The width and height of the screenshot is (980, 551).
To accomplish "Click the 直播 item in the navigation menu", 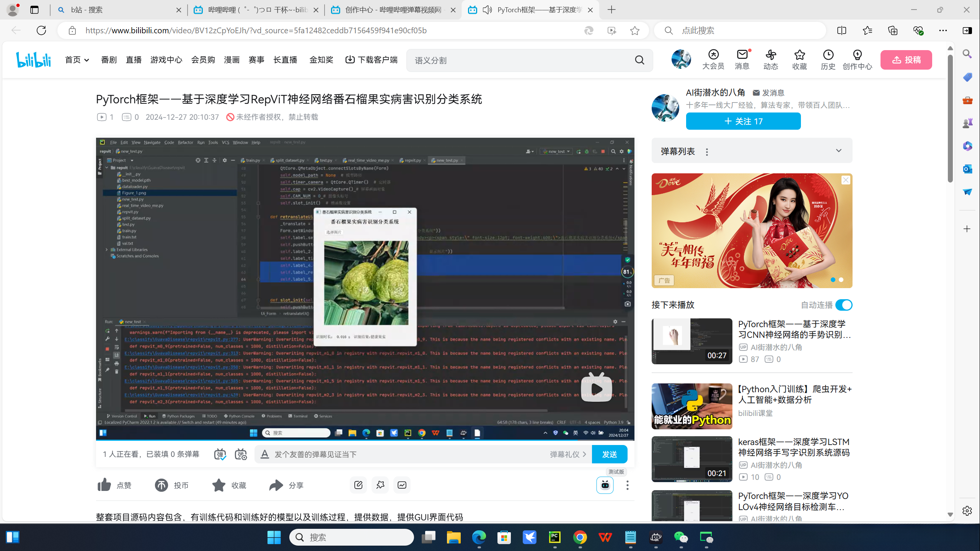I will click(134, 60).
